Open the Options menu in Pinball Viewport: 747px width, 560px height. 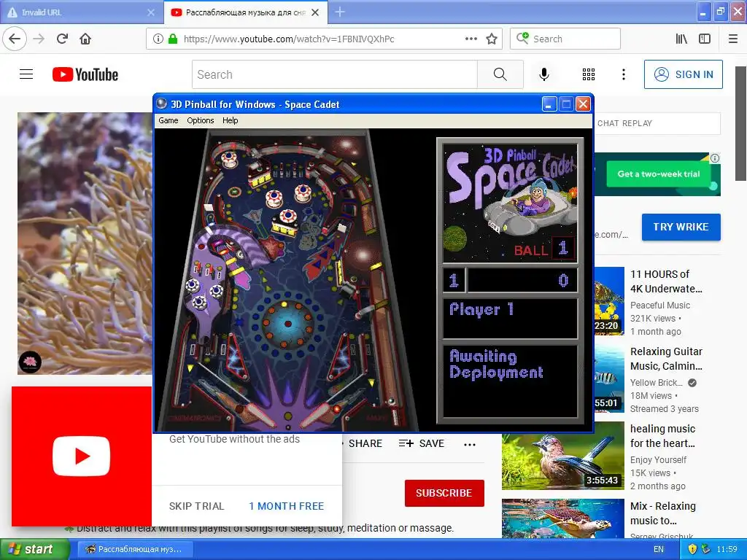(x=200, y=120)
